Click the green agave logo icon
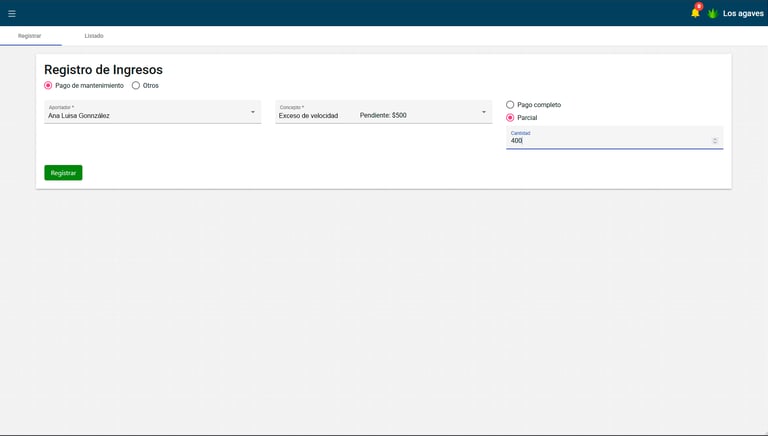 click(713, 13)
